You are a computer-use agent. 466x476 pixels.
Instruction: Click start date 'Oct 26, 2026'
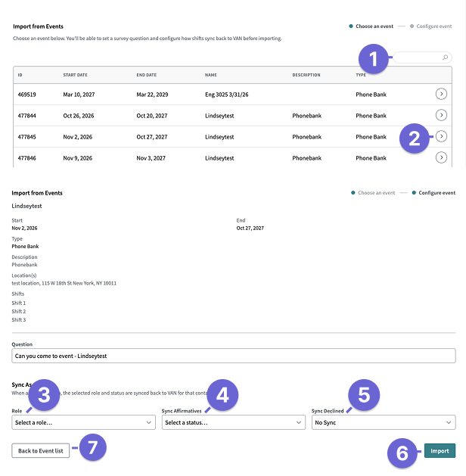click(x=79, y=116)
